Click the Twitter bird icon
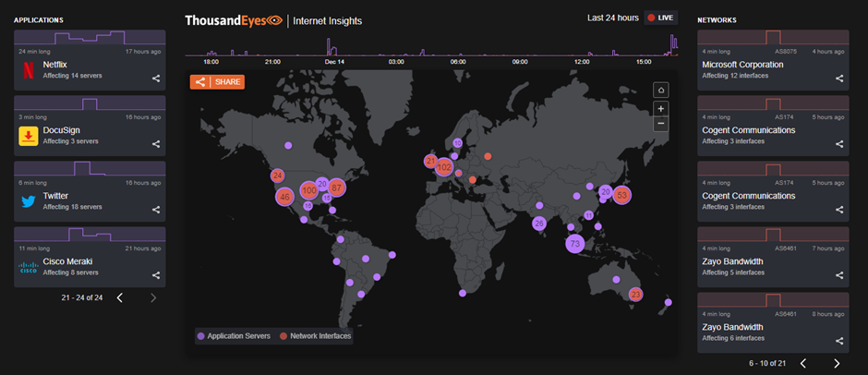 29,201
